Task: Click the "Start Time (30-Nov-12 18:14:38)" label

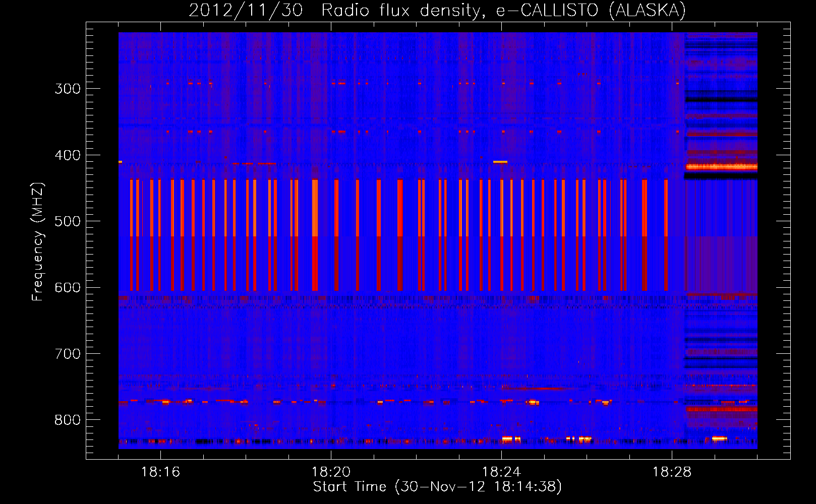Action: tap(437, 487)
